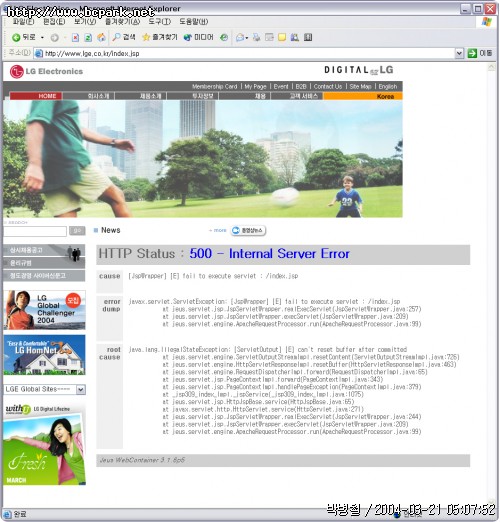Click the last toolbar icon after Messenger
The width and height of the screenshot is (500, 522).
pyautogui.click(x=308, y=37)
